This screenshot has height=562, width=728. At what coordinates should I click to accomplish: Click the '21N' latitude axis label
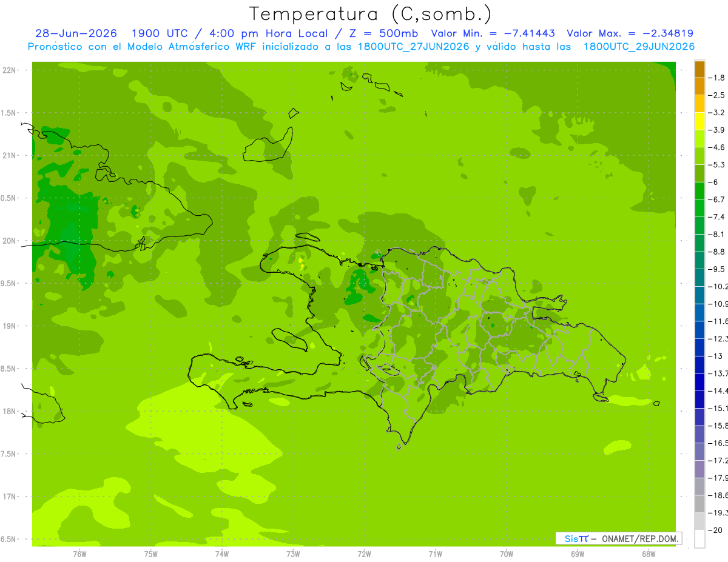(8, 155)
